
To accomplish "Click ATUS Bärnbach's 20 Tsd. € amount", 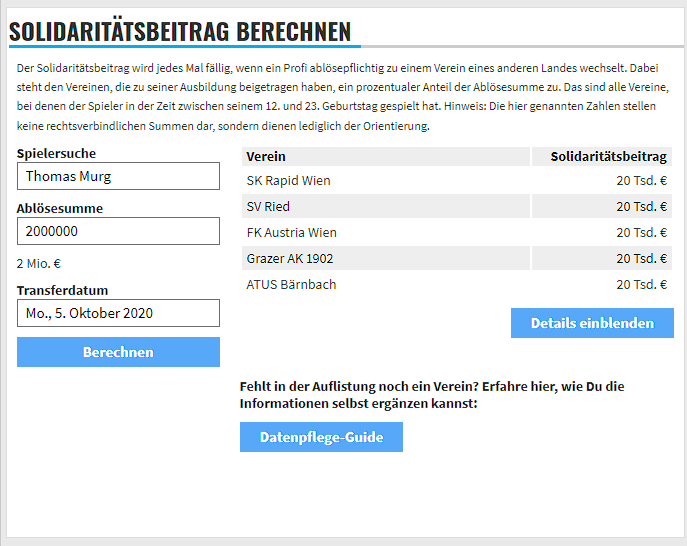I will pyautogui.click(x=641, y=285).
